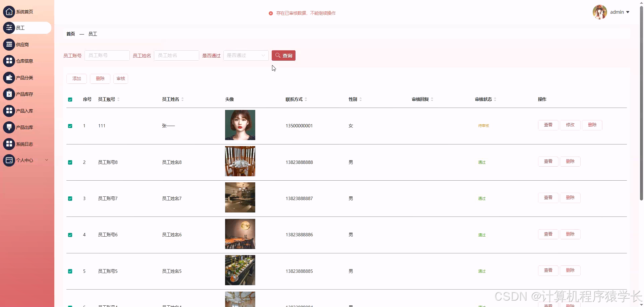The width and height of the screenshot is (644, 307).
Task: Open the admin account dropdown arrow
Action: click(628, 12)
